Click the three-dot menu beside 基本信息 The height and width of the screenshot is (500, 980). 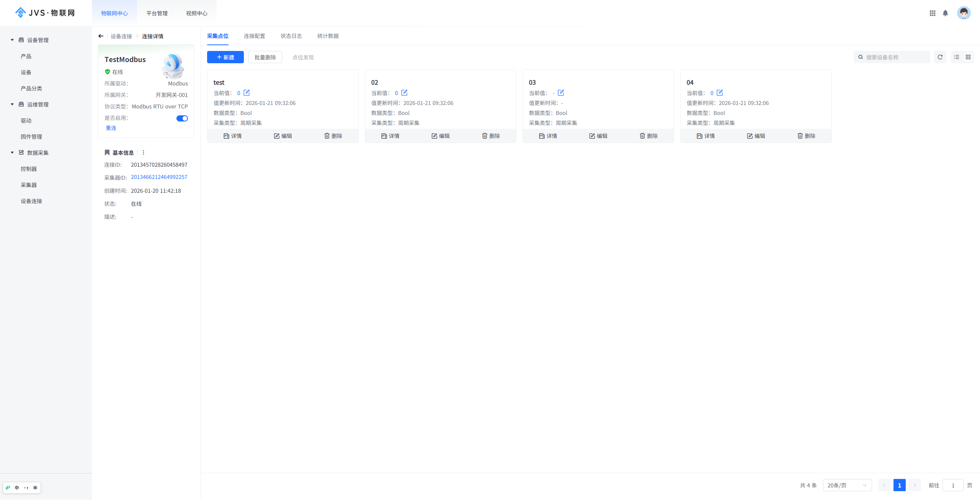pyautogui.click(x=144, y=152)
